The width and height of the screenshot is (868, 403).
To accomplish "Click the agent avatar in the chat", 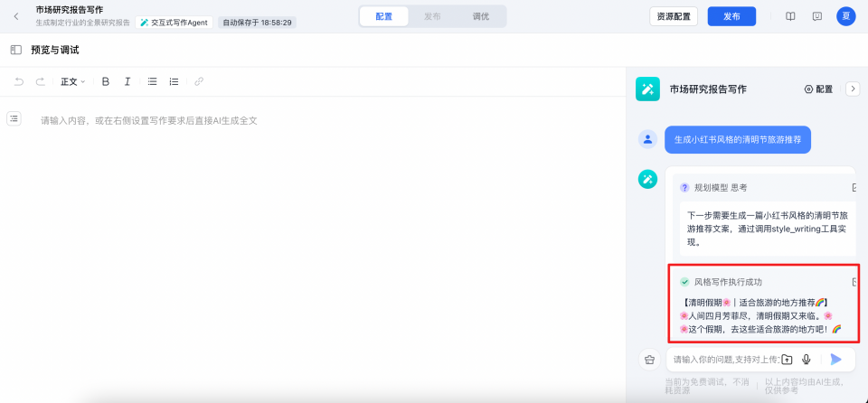I will tap(647, 179).
